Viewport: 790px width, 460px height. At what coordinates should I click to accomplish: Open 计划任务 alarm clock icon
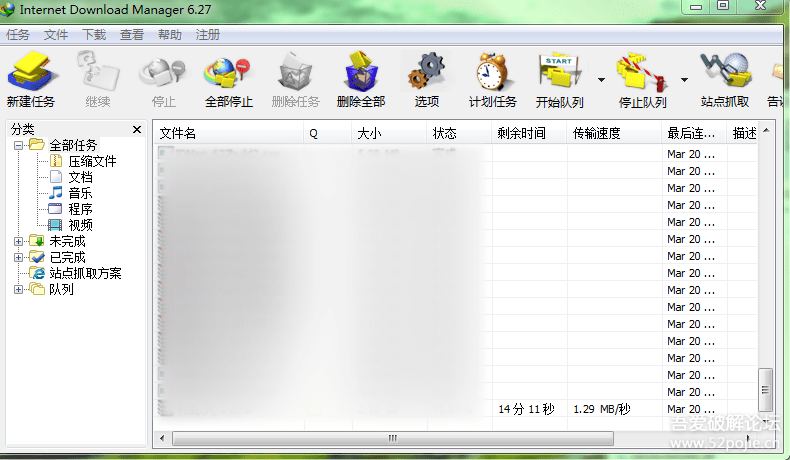click(493, 72)
